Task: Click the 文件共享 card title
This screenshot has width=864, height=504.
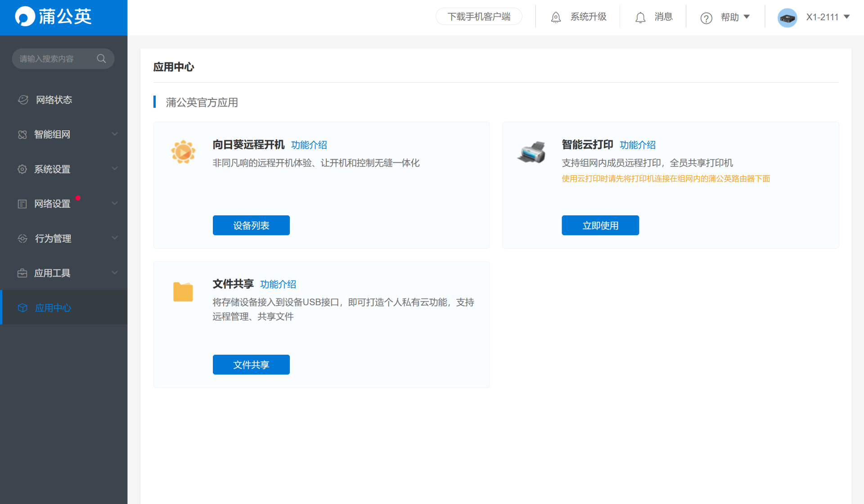Action: (x=233, y=284)
